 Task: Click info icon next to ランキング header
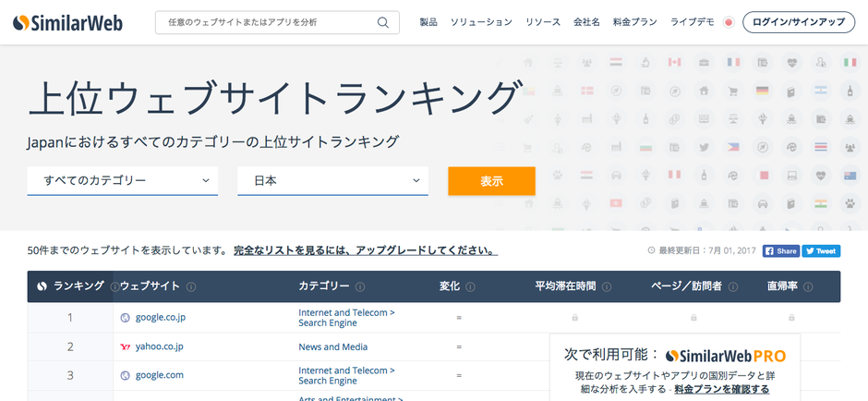pyautogui.click(x=115, y=287)
